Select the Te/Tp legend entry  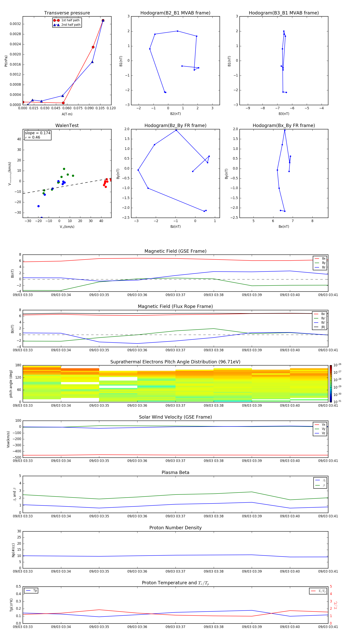tap(318, 591)
